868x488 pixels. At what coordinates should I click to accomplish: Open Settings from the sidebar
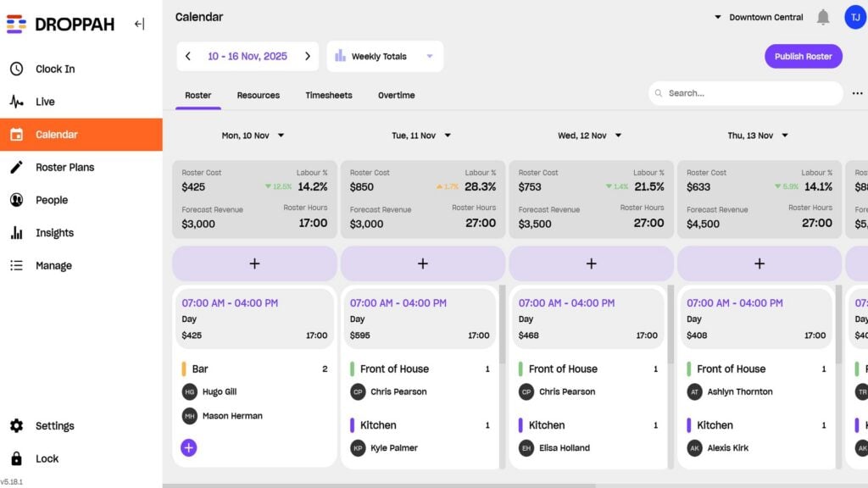[x=54, y=426]
